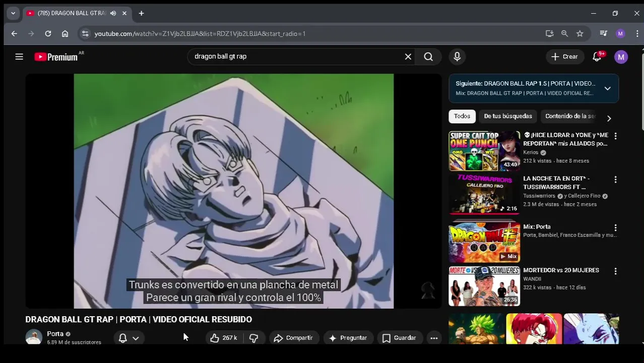644x363 pixels.
Task: Select the Contenido de la serie chip
Action: coord(570,116)
